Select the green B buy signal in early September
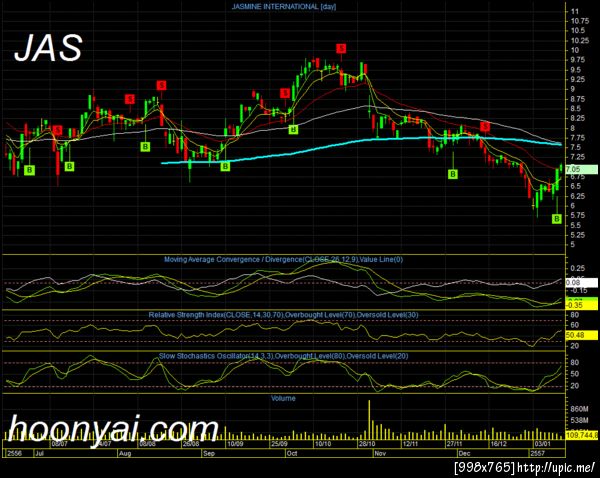Screen dimensions: 600x478 coord(225,166)
